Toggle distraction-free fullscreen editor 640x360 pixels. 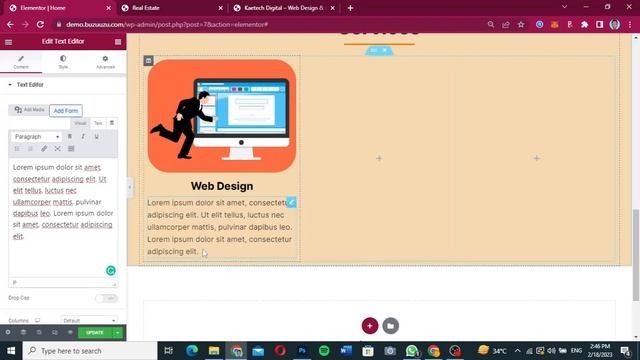point(58,149)
